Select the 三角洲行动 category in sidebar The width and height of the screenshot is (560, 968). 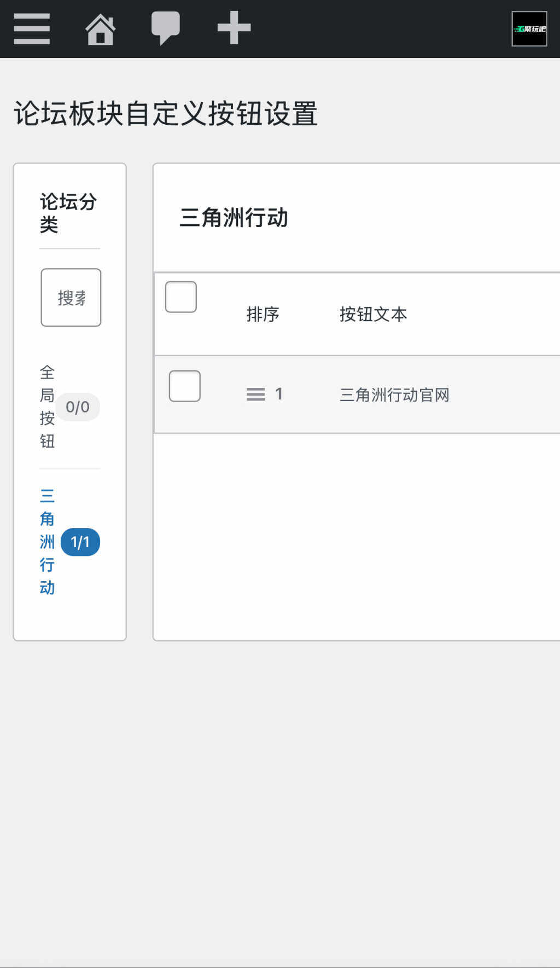(x=47, y=542)
